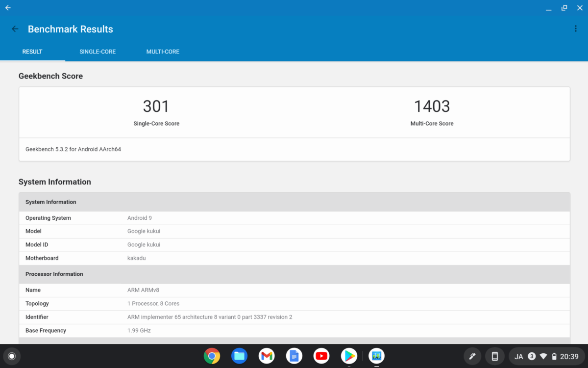This screenshot has height=368, width=588.
Task: Select the Single-Core Score label
Action: point(156,124)
